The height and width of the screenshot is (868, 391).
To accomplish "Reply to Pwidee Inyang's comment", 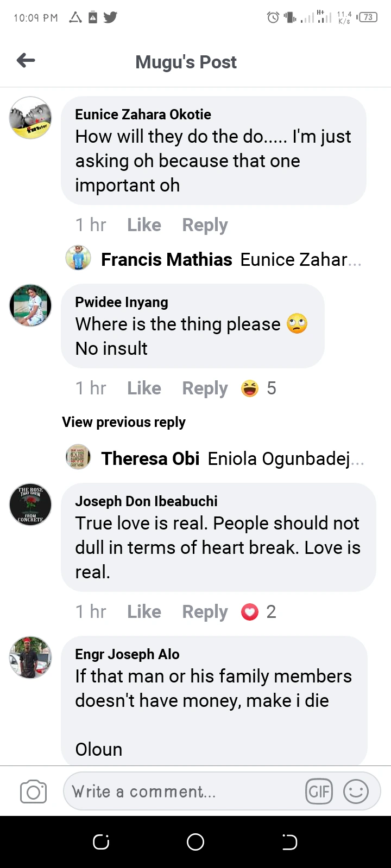I will (x=205, y=388).
